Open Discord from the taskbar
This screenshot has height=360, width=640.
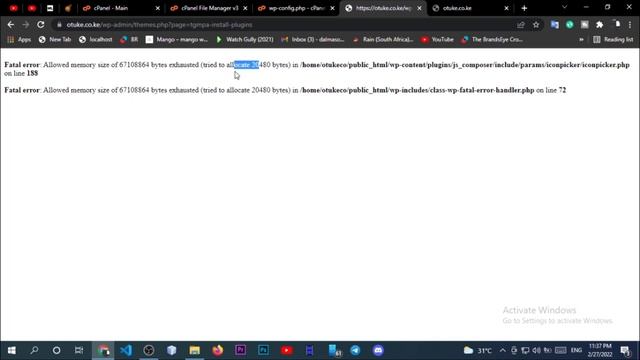(378, 350)
